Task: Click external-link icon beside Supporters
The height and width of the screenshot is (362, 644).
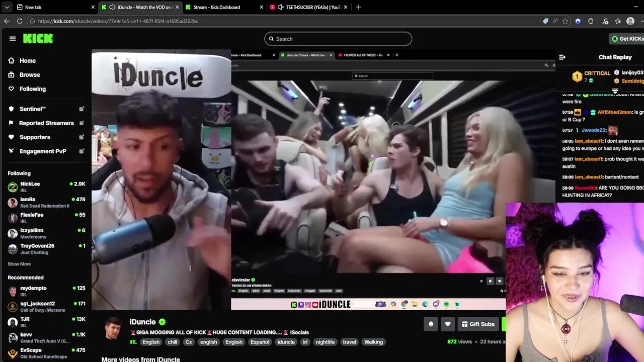Action: 82,137
